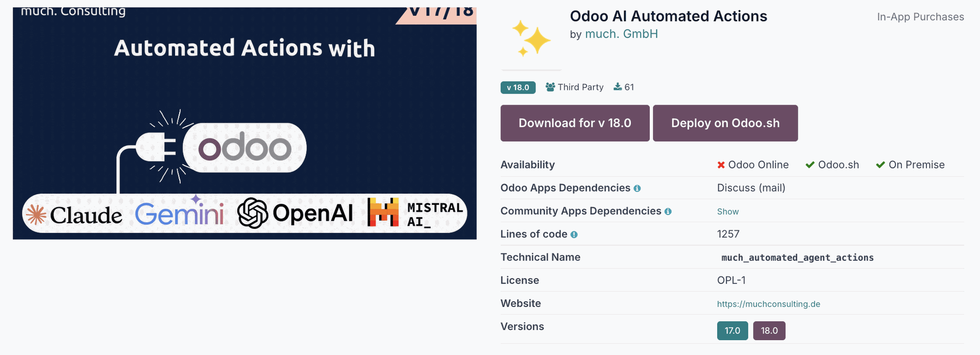This screenshot has width=980, height=355.
Task: Click the Technical Name row label
Action: [540, 257]
